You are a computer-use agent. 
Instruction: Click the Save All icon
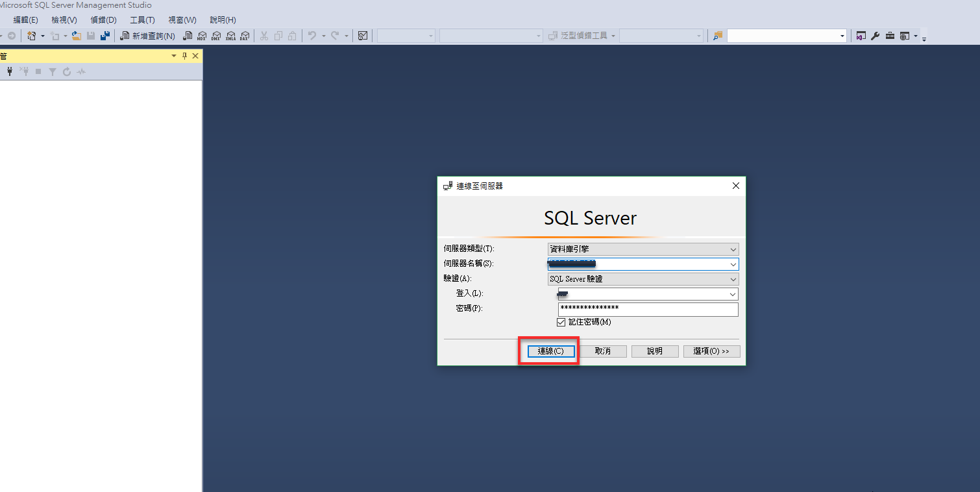tap(105, 36)
